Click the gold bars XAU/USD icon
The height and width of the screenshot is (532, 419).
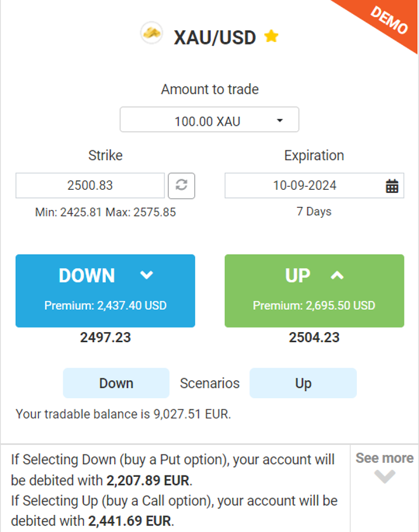pos(152,33)
